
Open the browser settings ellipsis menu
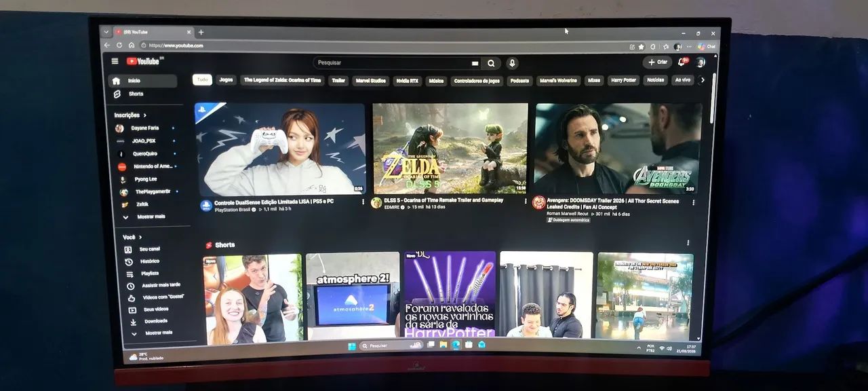(689, 47)
